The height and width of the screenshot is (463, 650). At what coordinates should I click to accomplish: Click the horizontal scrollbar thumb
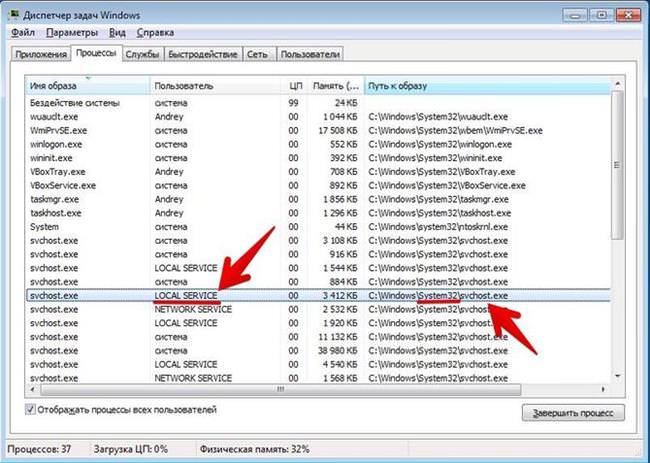point(281,389)
